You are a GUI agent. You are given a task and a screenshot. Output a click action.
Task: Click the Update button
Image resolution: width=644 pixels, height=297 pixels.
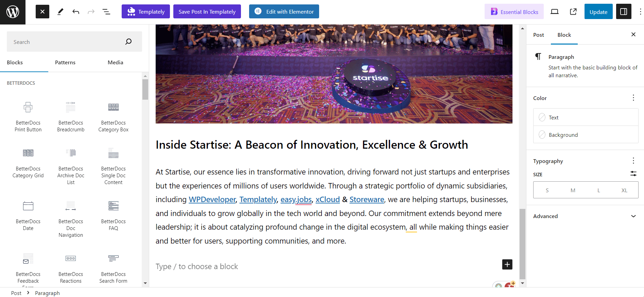pyautogui.click(x=598, y=12)
